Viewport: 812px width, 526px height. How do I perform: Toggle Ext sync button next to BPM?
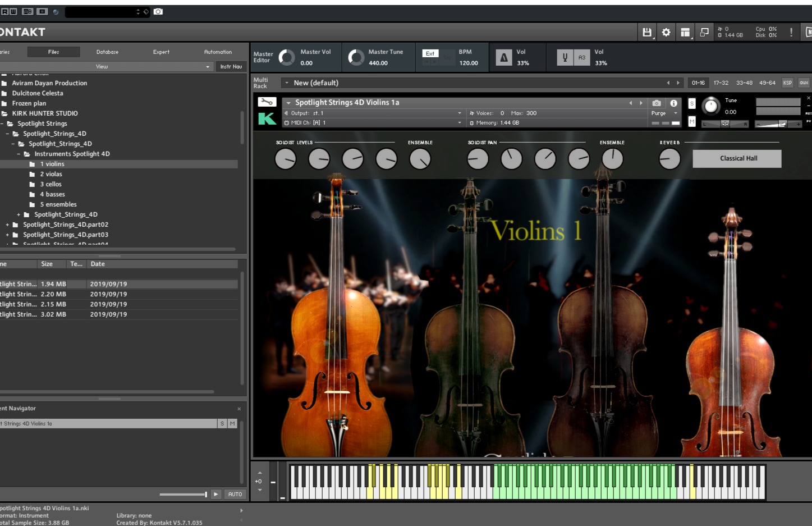click(x=430, y=54)
